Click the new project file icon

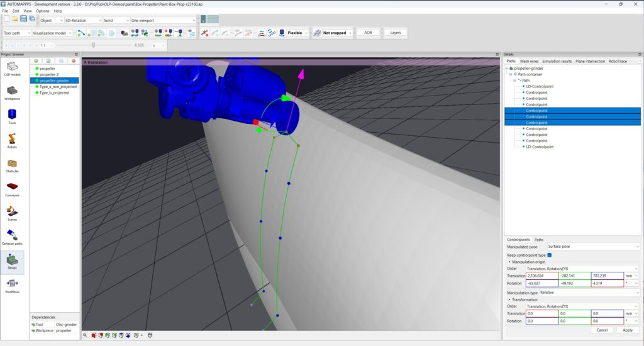coord(7,20)
